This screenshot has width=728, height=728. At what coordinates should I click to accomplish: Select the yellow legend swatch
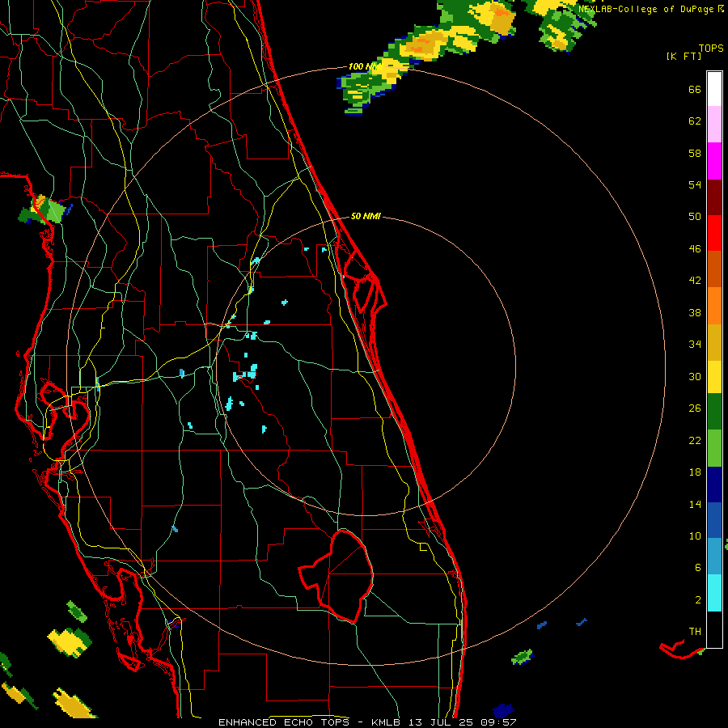click(714, 377)
